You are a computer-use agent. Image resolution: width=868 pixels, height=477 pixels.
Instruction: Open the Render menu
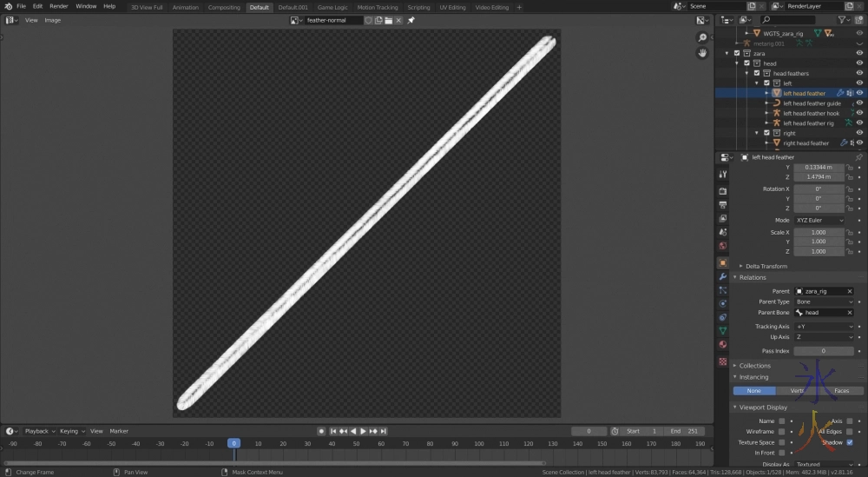pyautogui.click(x=59, y=6)
